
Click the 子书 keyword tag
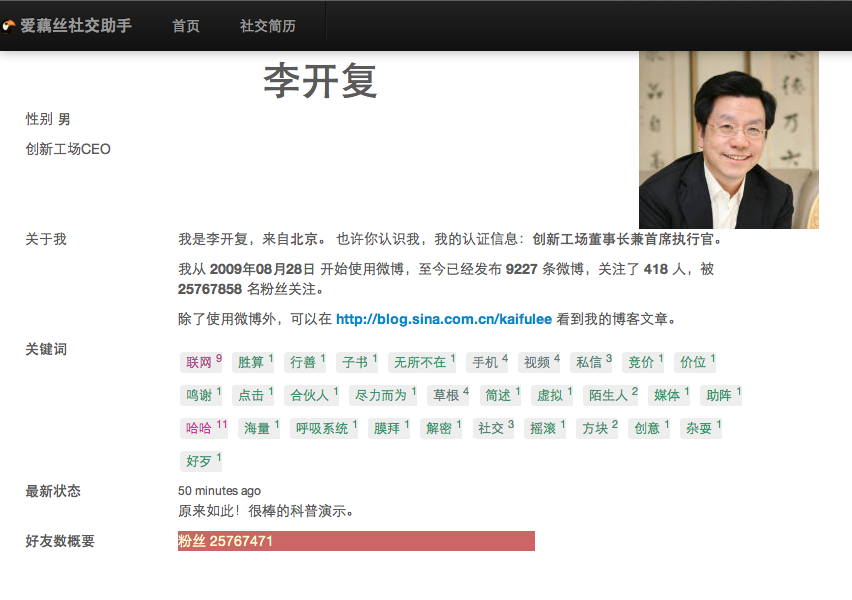point(357,362)
